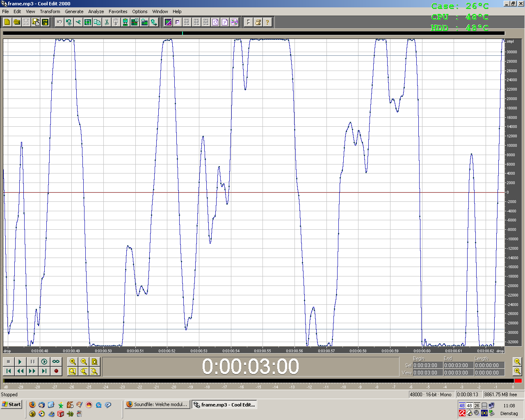
Task: Click the large 0:00:03:00 time display
Action: pyautogui.click(x=251, y=367)
